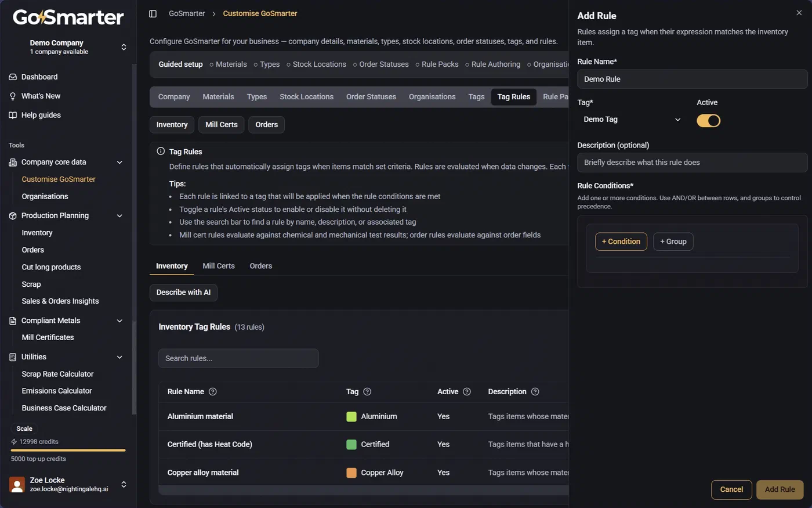Add a new condition Group
The image size is (812, 508).
(x=673, y=242)
